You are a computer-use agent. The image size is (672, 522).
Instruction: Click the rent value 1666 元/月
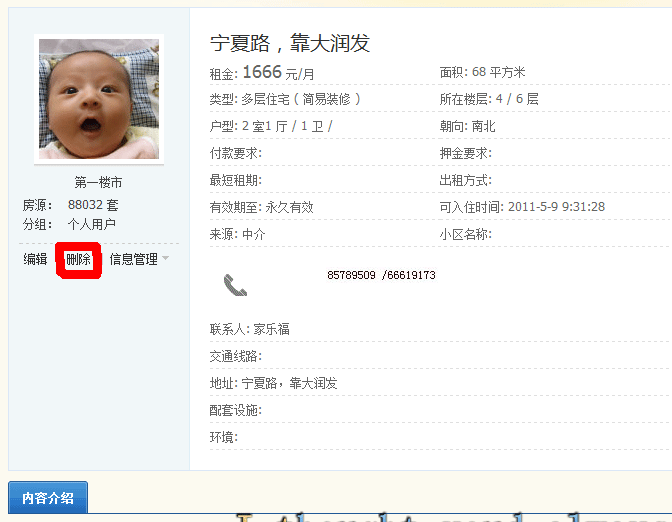coord(279,73)
